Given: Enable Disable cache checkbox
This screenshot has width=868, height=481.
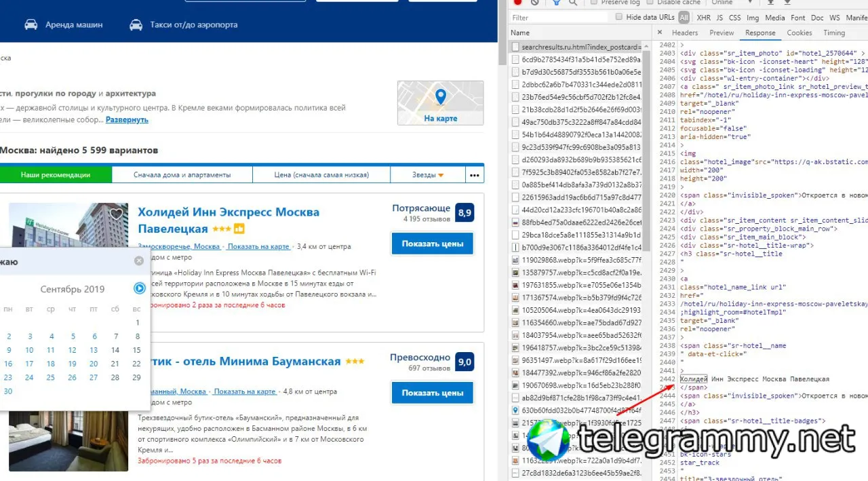Looking at the screenshot, I should [x=651, y=2].
